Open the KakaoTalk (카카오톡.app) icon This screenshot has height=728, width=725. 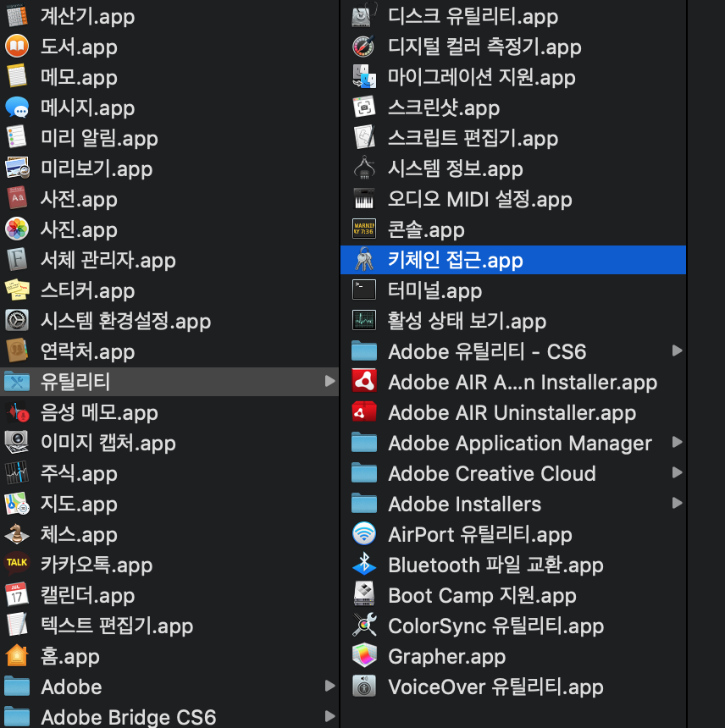pyautogui.click(x=17, y=564)
